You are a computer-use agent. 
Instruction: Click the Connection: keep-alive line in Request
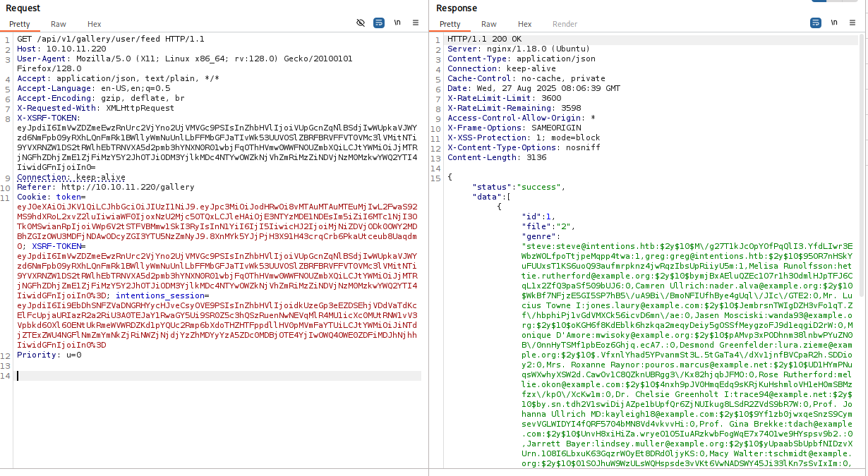pyautogui.click(x=71, y=177)
